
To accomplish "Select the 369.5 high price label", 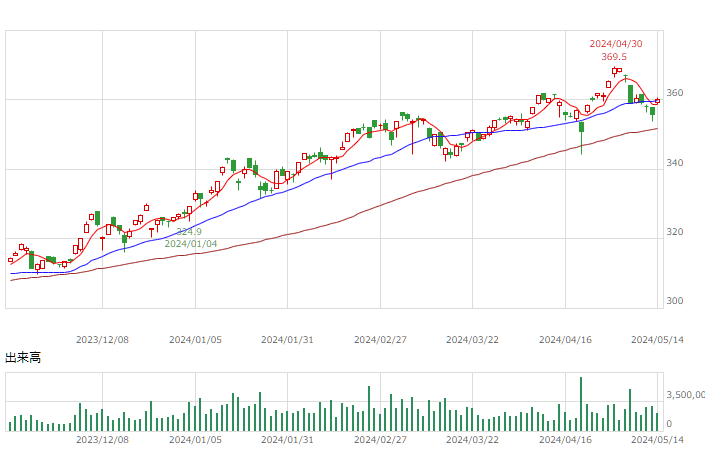I will pyautogui.click(x=614, y=57).
